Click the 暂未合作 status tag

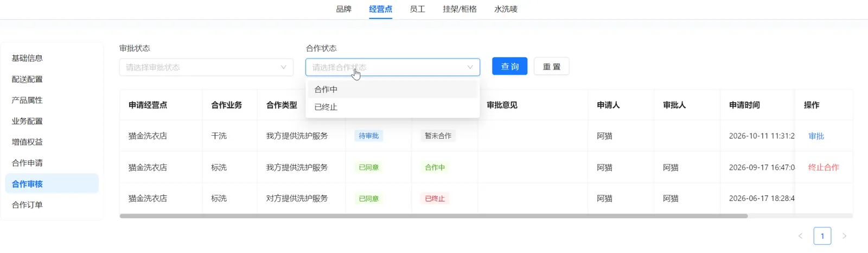[x=438, y=136]
